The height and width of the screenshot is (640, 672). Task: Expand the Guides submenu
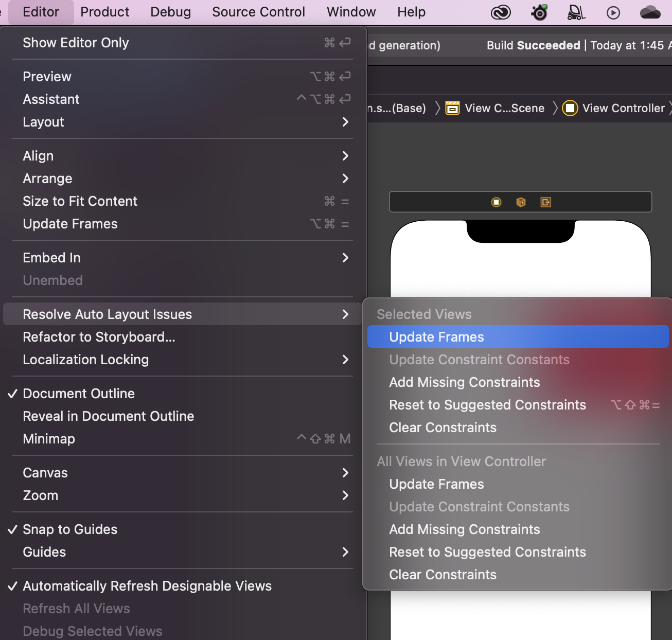coord(183,552)
